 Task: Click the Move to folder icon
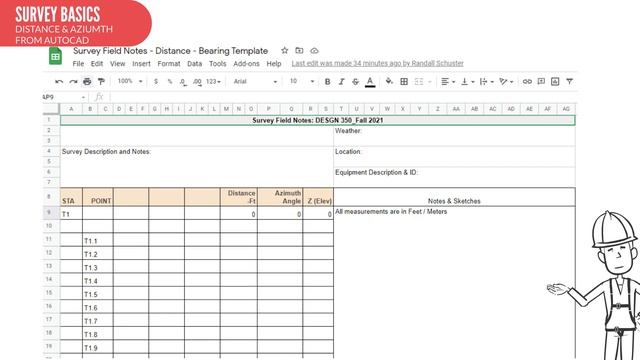pyautogui.click(x=299, y=51)
